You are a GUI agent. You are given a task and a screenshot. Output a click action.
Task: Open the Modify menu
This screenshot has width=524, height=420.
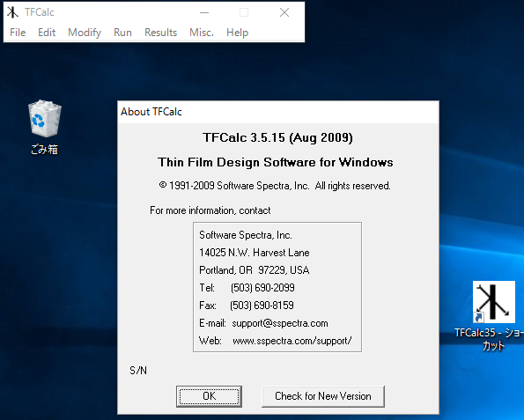click(x=85, y=33)
